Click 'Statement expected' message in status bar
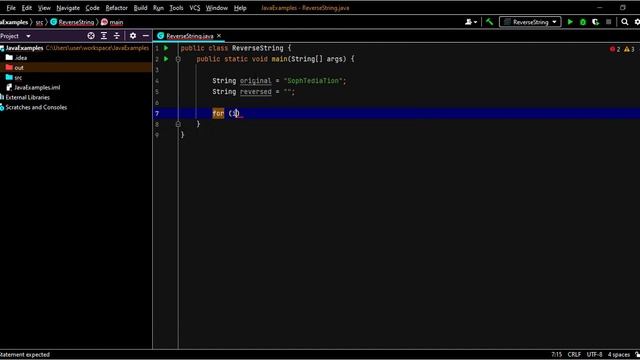The height and width of the screenshot is (360, 640). [25, 354]
